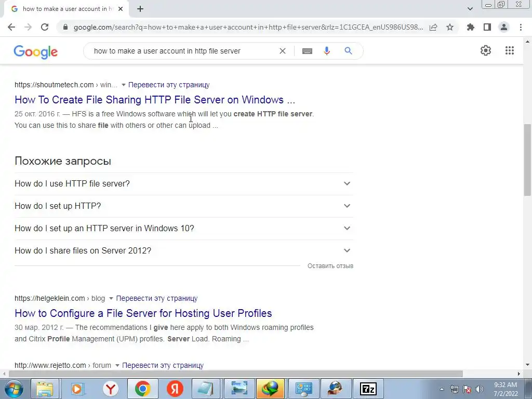Open Yandex Browser (Y icon) from taskbar
The height and width of the screenshot is (399, 532).
coord(110,389)
